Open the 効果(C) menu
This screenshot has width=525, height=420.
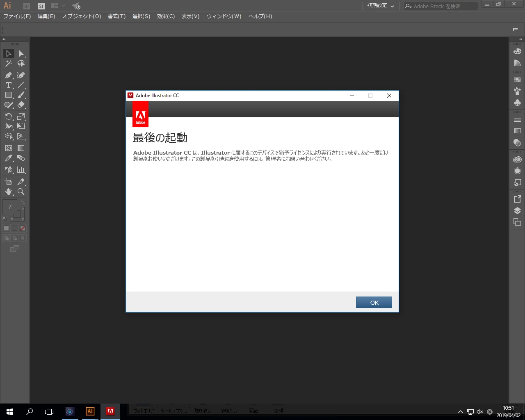tap(166, 16)
